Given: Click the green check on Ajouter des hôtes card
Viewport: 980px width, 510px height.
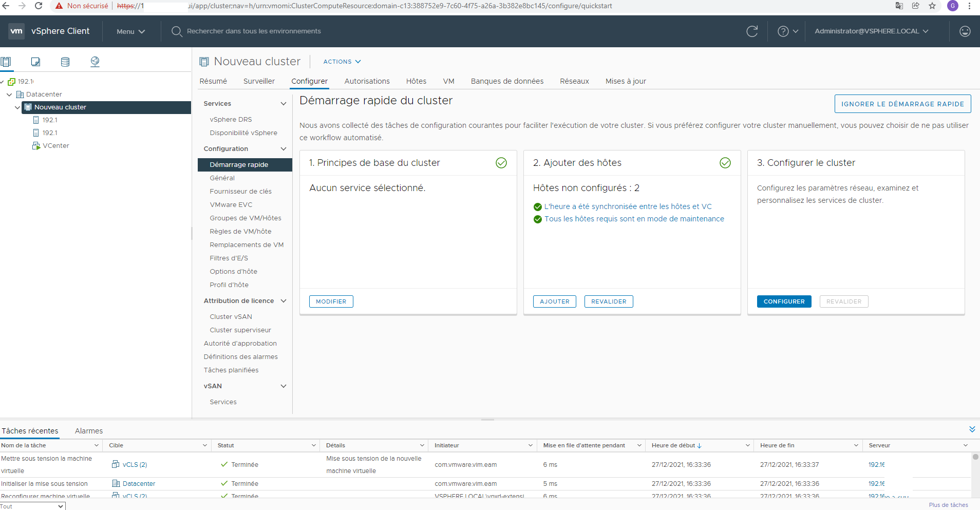Looking at the screenshot, I should (x=725, y=163).
